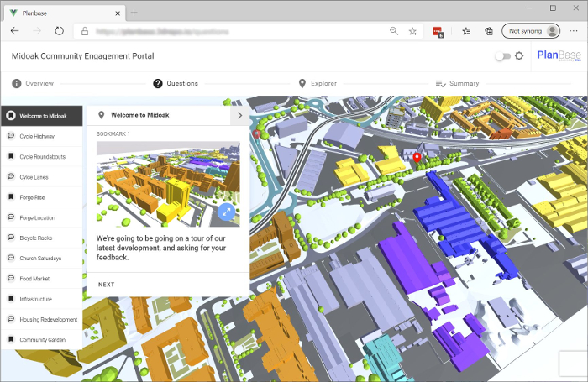This screenshot has height=382, width=588.
Task: Open settings gear icon in header
Action: coord(519,56)
